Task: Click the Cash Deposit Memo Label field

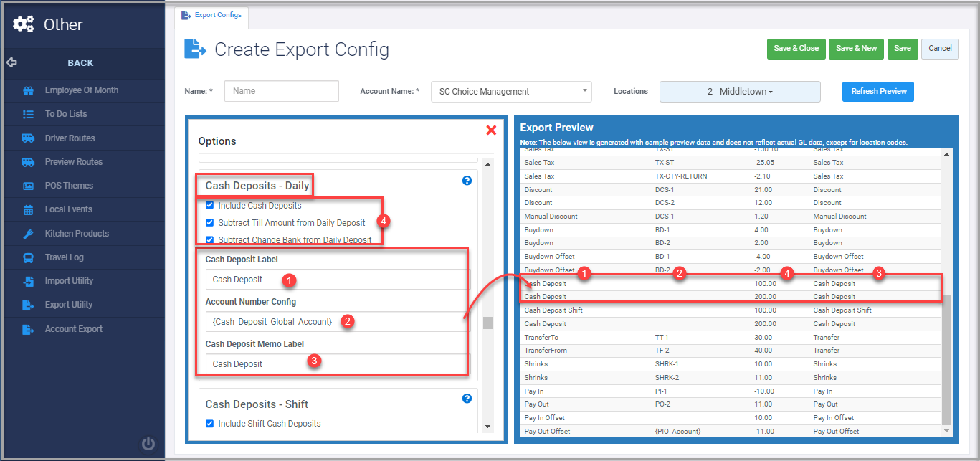Action: 338,363
